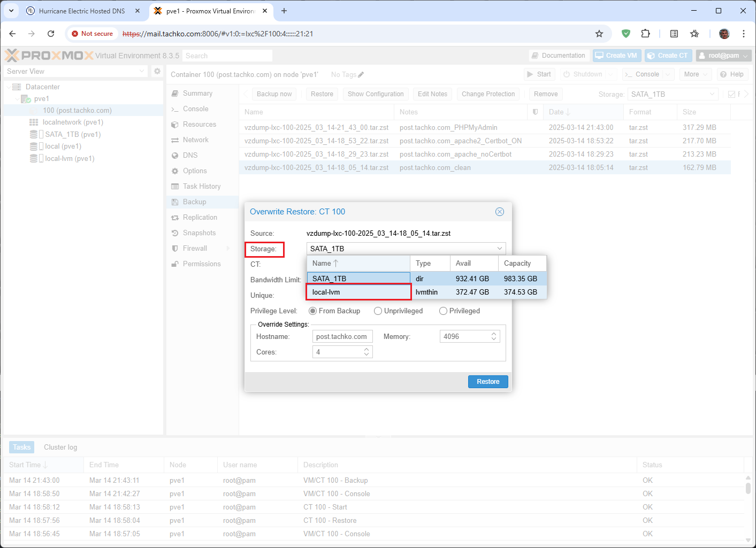756x548 pixels.
Task: Click the Create VM button
Action: click(616, 56)
